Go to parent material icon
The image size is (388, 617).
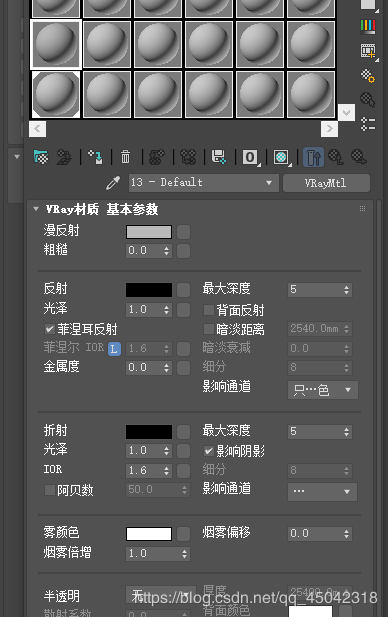336,157
